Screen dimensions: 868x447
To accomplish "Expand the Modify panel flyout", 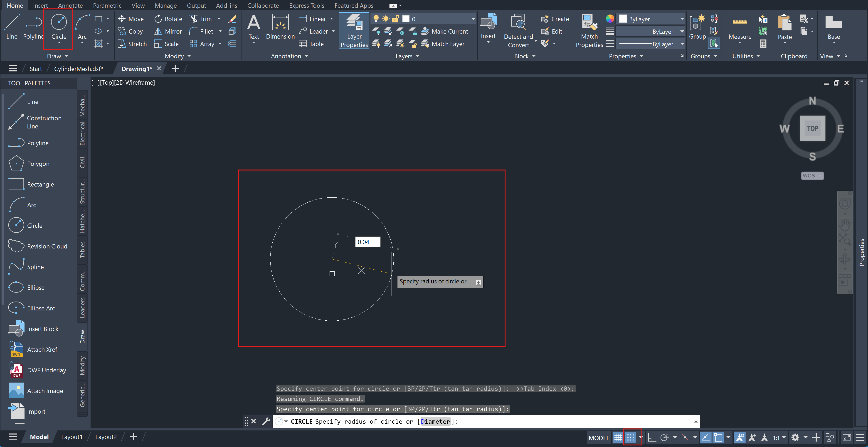I will coord(178,56).
